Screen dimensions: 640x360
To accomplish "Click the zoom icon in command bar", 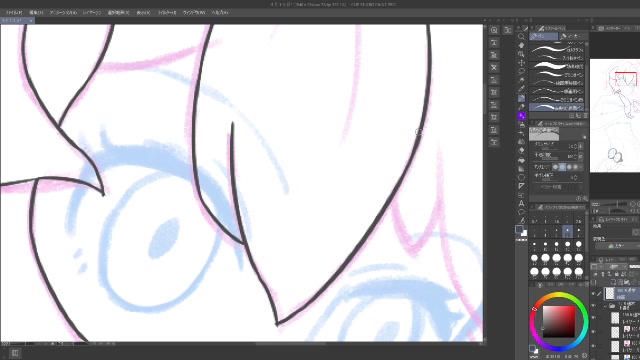I will point(494,31).
